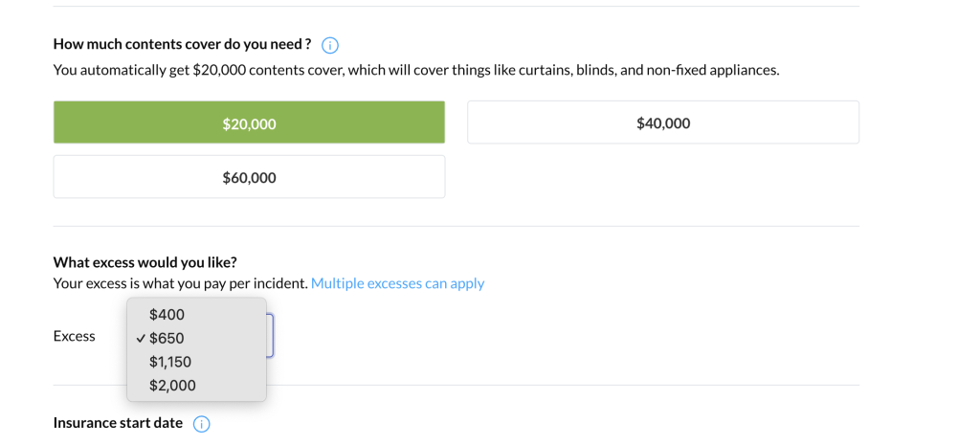
Task: Click the Excess field label
Action: (x=75, y=336)
